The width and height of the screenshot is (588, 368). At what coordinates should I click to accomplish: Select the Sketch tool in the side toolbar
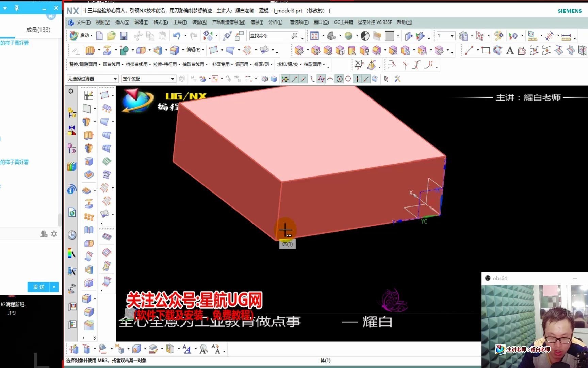[88, 95]
